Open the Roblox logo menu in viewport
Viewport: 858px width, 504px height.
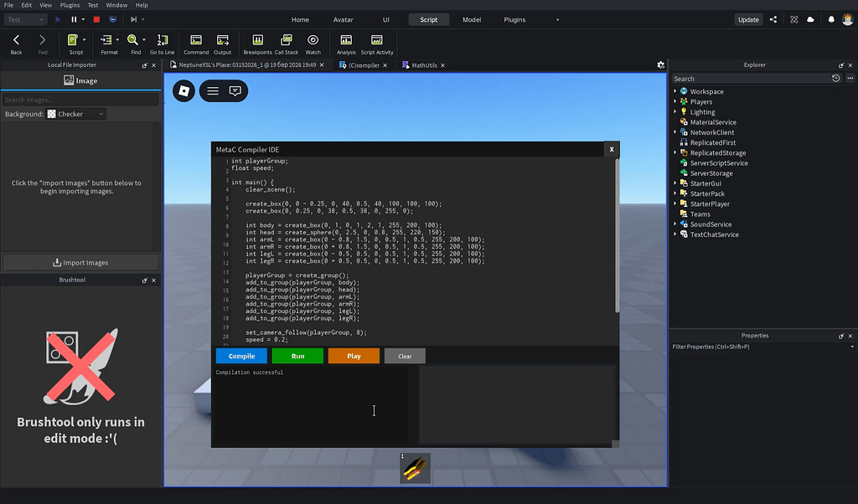click(183, 90)
